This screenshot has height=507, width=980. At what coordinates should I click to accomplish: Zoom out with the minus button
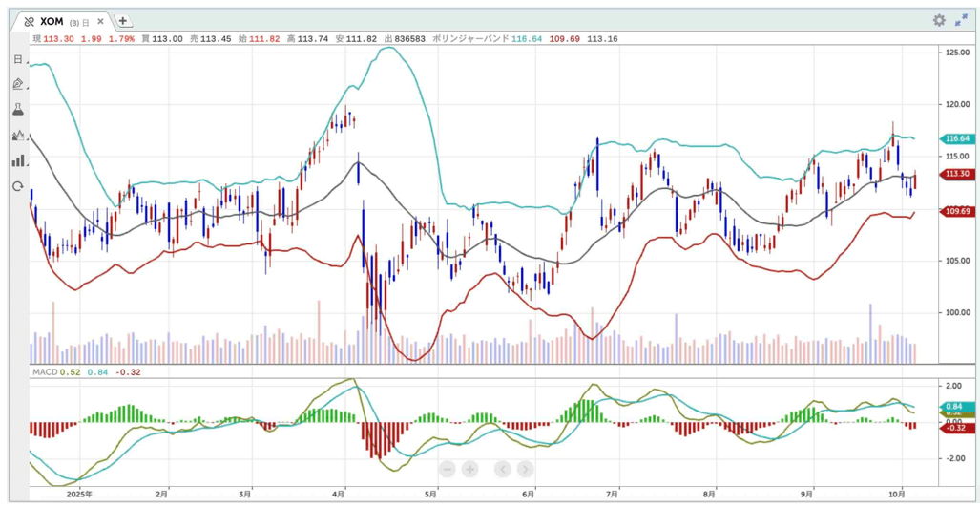tap(448, 469)
